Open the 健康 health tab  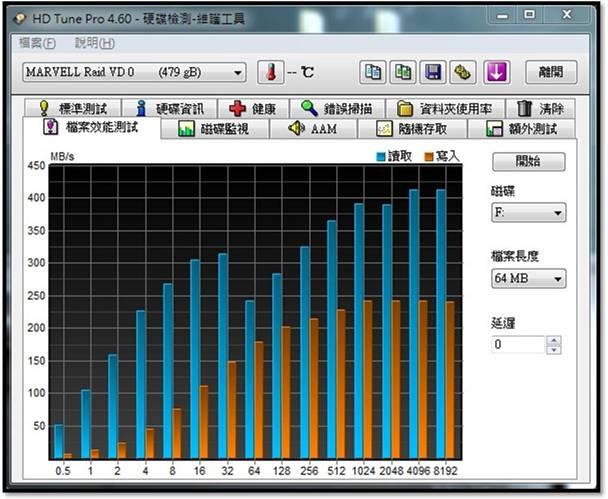click(x=252, y=108)
